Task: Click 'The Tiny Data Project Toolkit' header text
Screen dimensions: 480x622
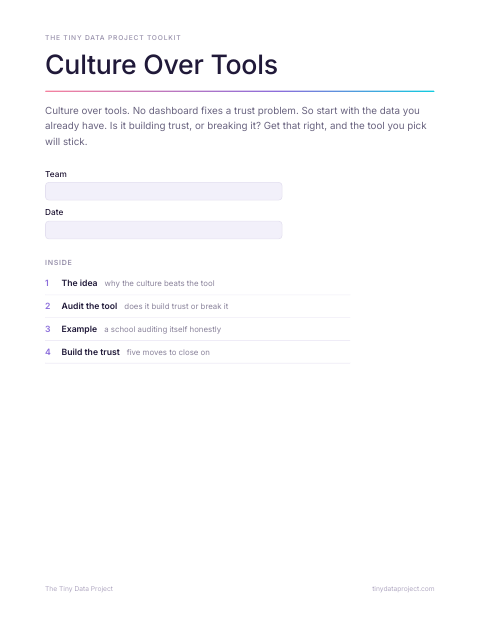Action: click(x=113, y=38)
